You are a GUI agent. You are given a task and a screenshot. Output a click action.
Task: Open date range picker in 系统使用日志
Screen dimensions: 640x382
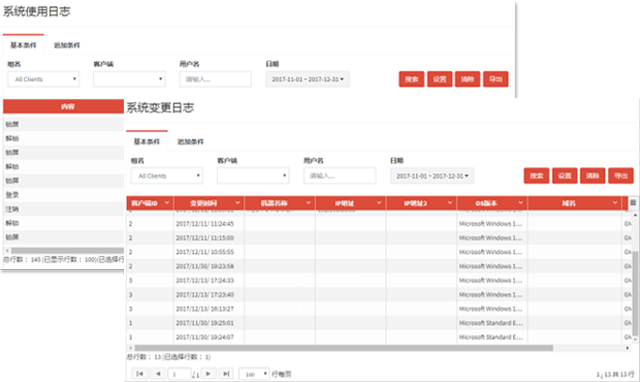(x=308, y=79)
